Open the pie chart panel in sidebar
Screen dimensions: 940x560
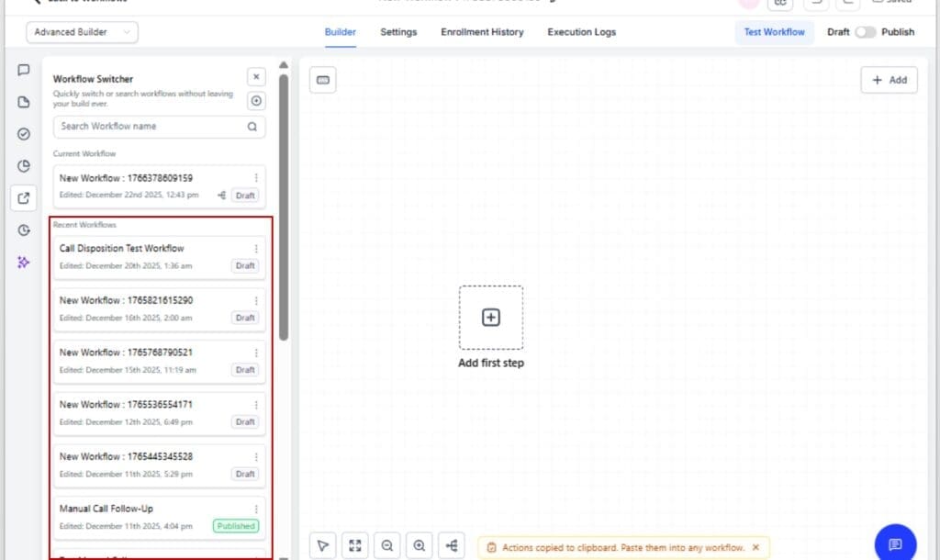[24, 166]
